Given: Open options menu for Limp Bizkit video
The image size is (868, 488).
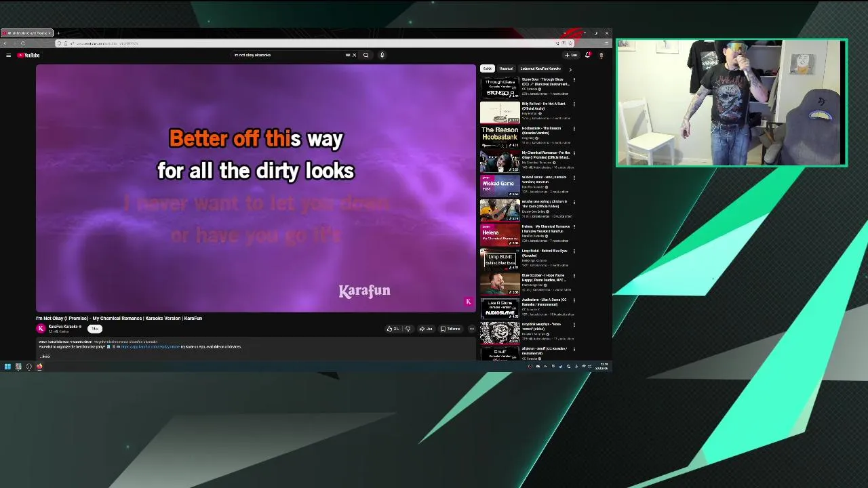Looking at the screenshot, I should [x=574, y=251].
